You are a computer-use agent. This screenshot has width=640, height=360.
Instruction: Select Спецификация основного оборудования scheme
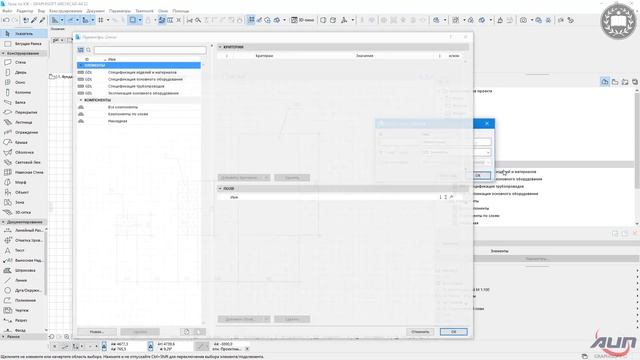[139, 79]
